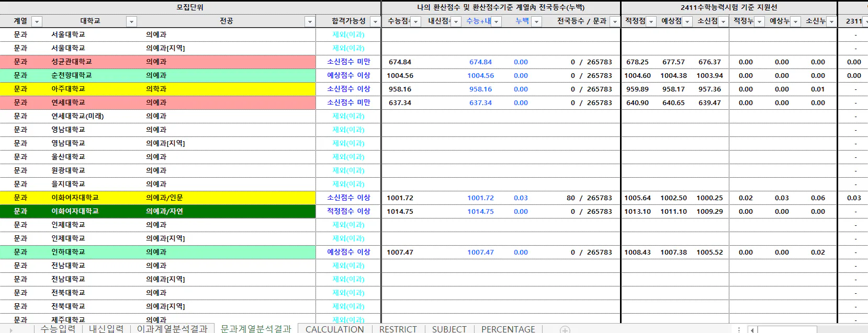
Task: Open the 계열 column filter dropdown
Action: tap(37, 21)
